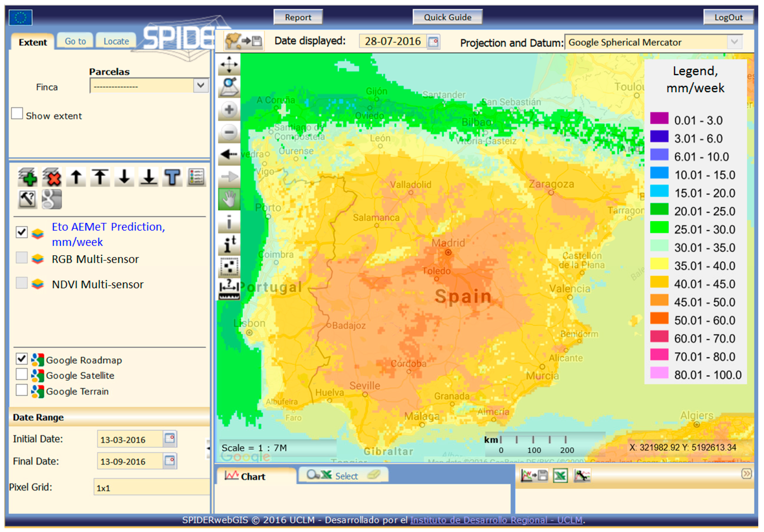Click the zoom in plus tool

[x=229, y=110]
